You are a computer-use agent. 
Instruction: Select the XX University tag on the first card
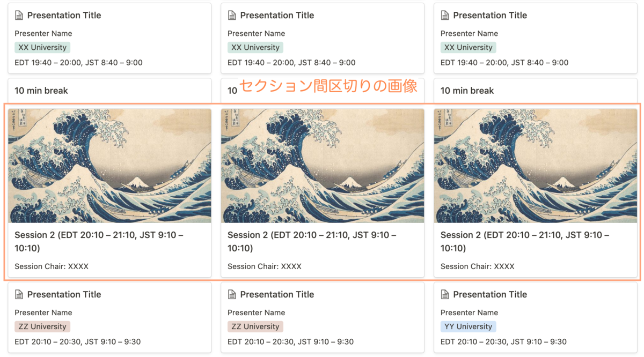42,47
